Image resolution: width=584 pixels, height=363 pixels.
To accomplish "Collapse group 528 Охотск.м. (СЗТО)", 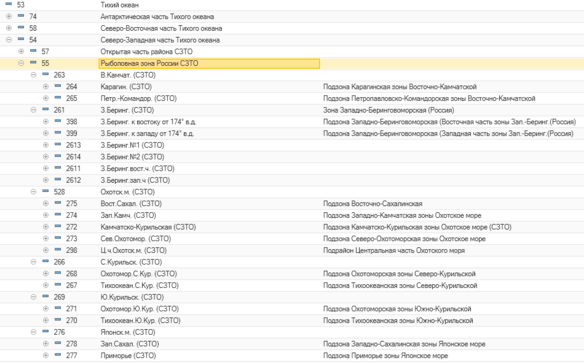I will pos(34,192).
